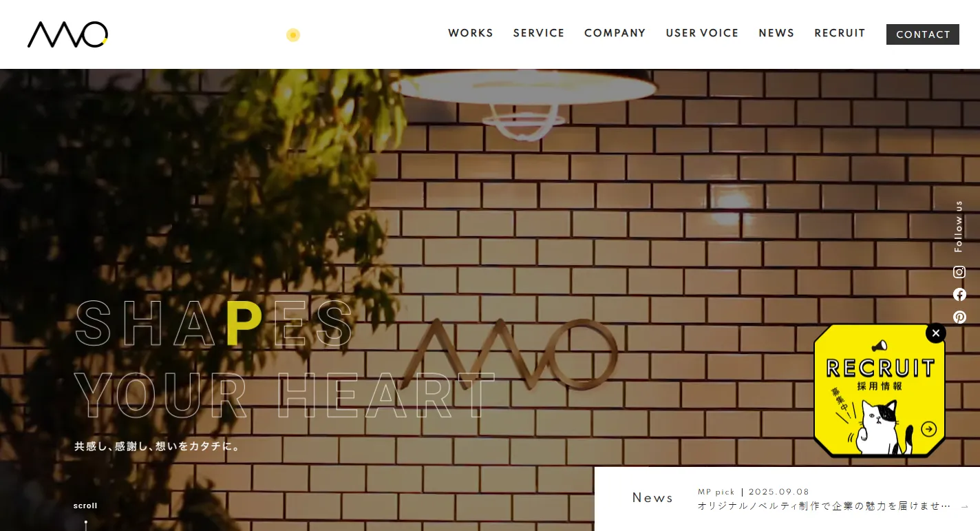
Task: Click the MO logo in the header
Action: [x=67, y=34]
